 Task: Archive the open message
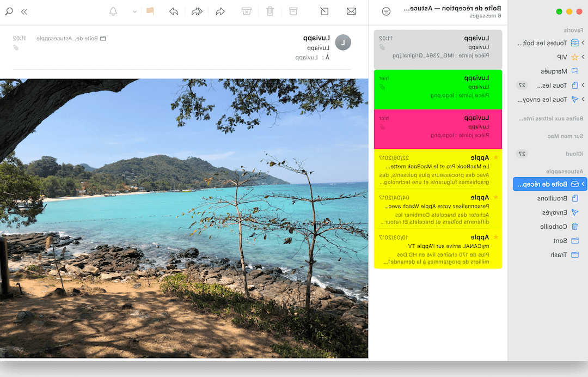[x=293, y=11]
